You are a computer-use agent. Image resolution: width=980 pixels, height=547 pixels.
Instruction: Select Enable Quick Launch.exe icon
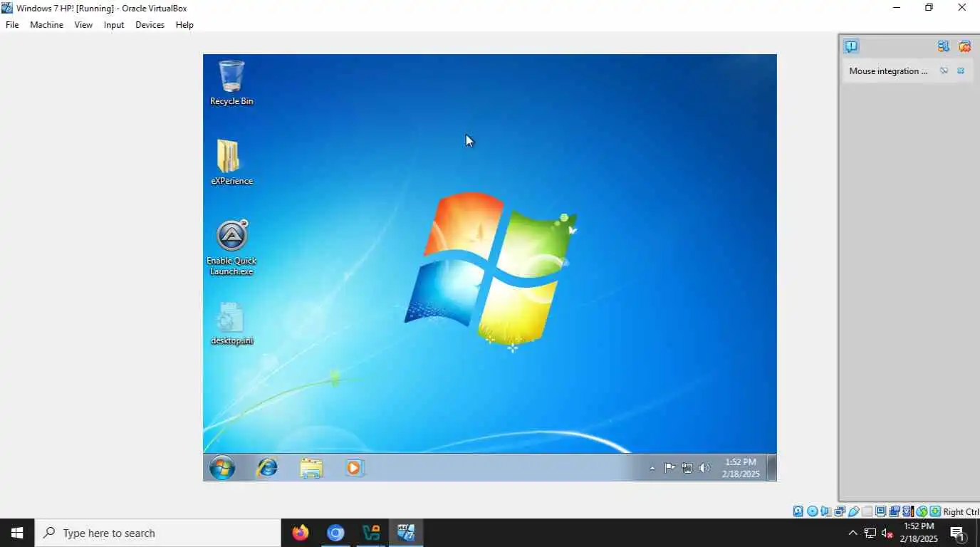[x=231, y=247]
